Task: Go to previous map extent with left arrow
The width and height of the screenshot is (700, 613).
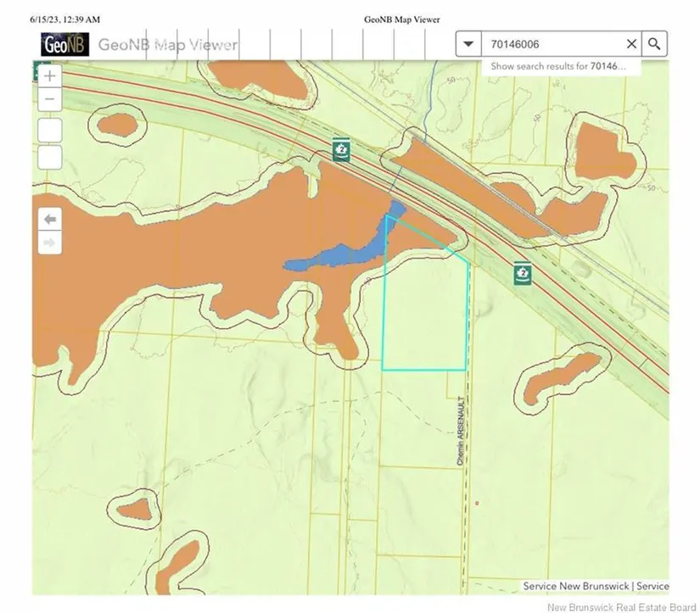Action: point(50,219)
